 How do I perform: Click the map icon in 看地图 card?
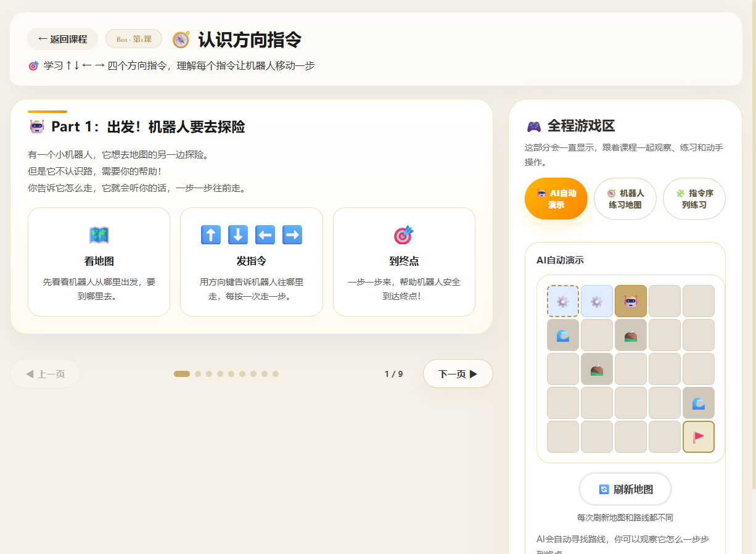[x=99, y=235]
